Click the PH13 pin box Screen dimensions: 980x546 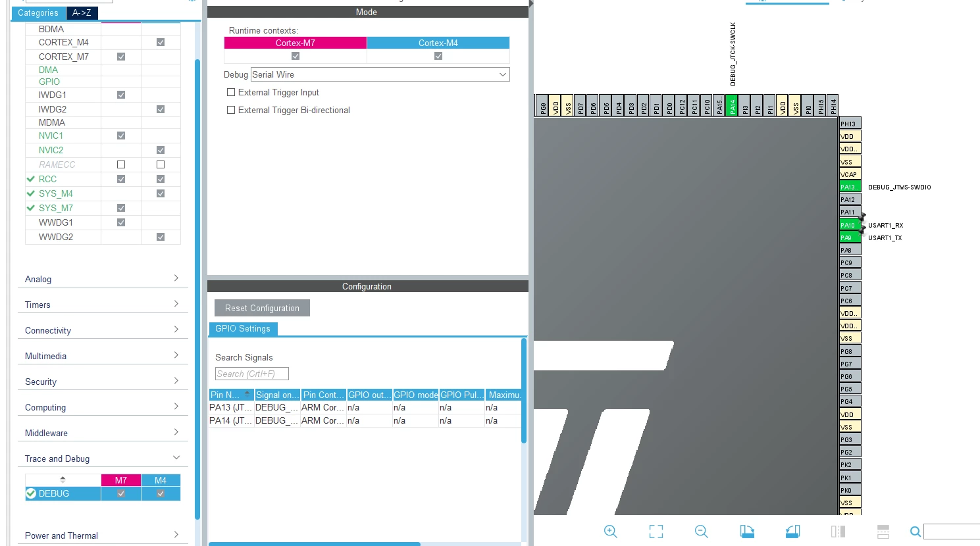(x=850, y=124)
